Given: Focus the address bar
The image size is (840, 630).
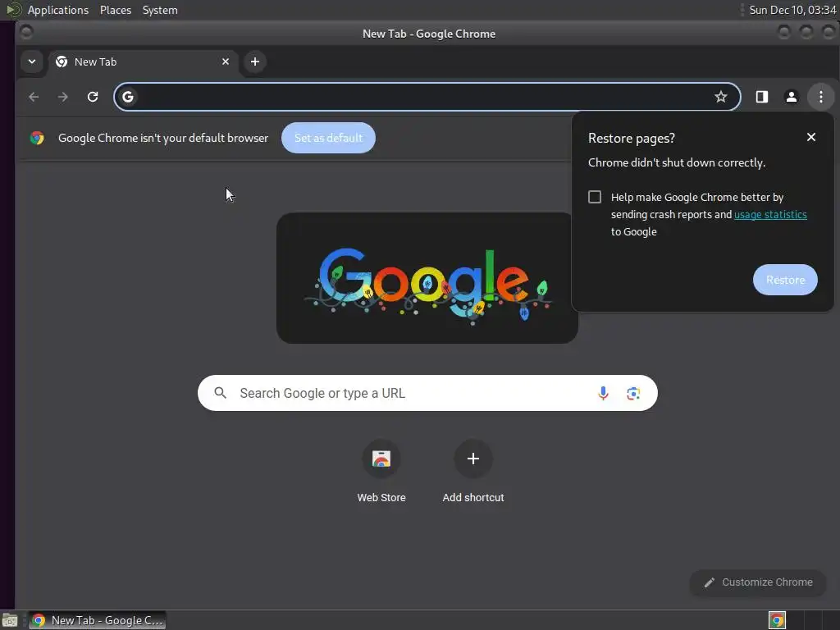Looking at the screenshot, I should point(427,97).
